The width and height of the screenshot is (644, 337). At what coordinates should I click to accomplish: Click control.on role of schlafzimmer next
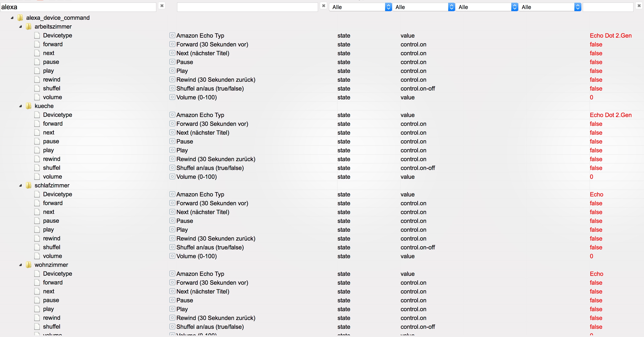coord(413,212)
